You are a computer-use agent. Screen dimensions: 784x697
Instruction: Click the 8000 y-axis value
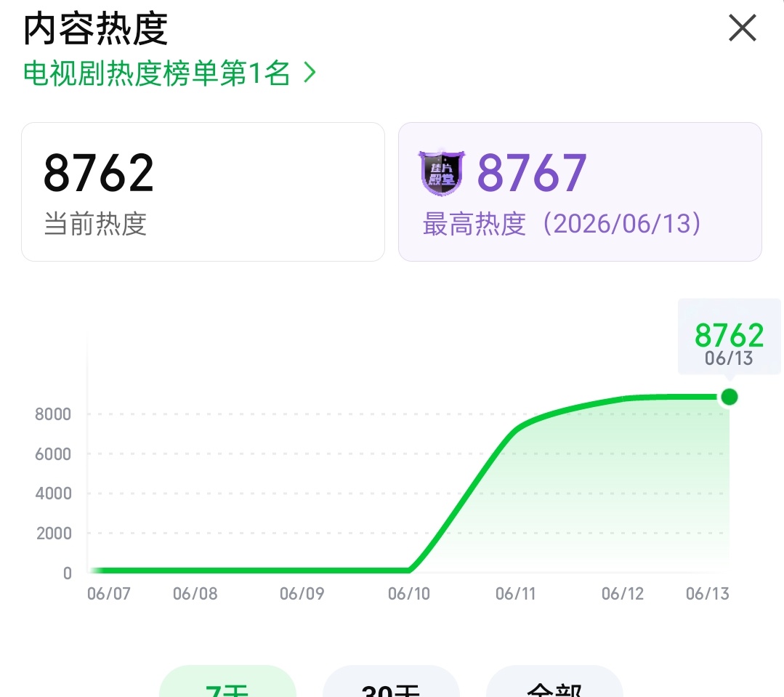(x=53, y=414)
